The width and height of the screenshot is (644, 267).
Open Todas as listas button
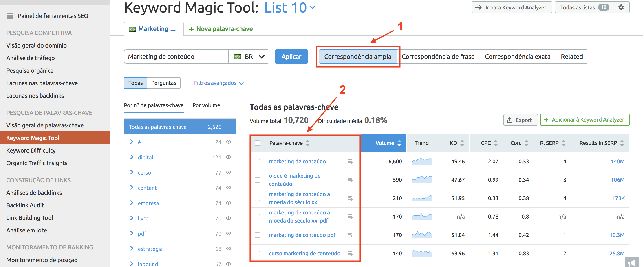point(584,7)
